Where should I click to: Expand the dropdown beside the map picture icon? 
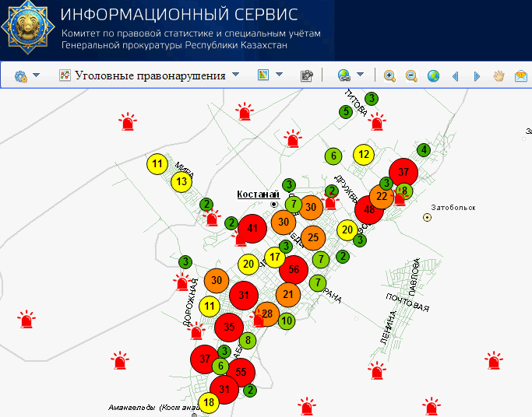[279, 75]
